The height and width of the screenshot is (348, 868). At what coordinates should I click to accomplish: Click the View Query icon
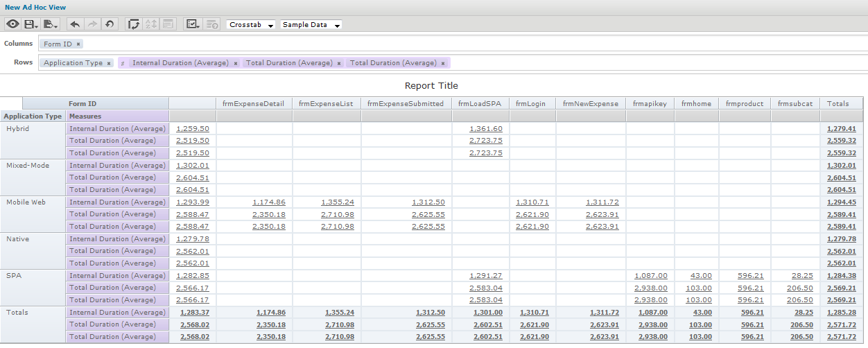(x=212, y=24)
